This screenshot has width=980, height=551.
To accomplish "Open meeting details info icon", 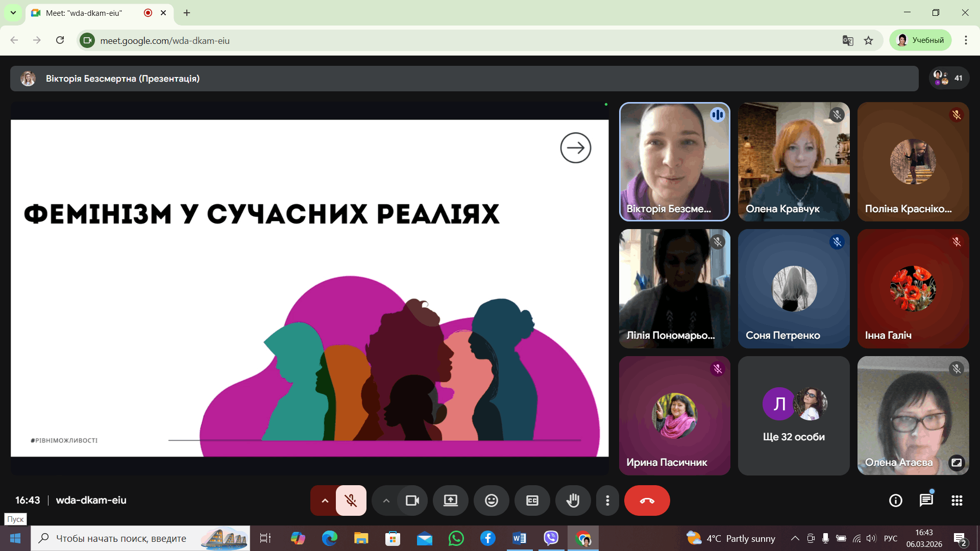I will pyautogui.click(x=895, y=500).
